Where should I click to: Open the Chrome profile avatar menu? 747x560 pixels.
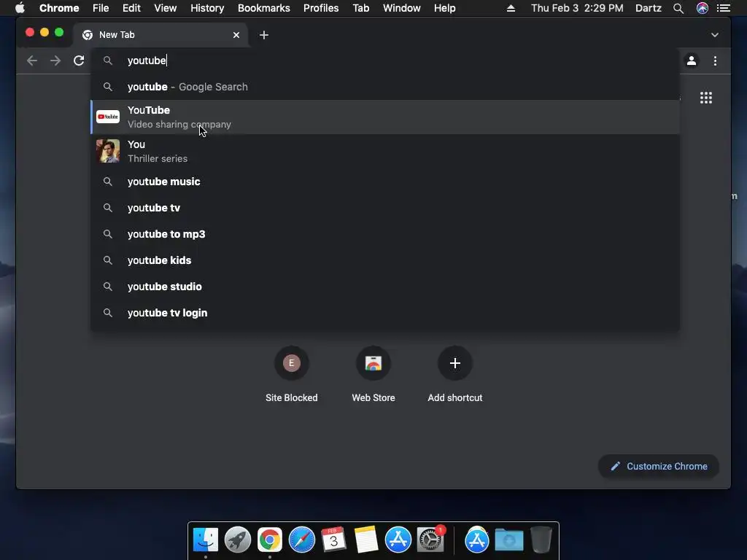click(x=692, y=61)
